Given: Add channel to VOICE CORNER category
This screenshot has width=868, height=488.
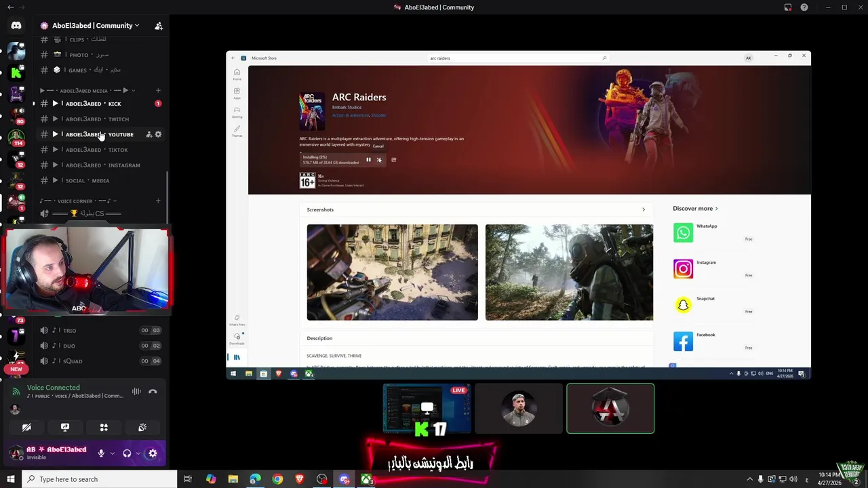Looking at the screenshot, I should click(x=158, y=201).
